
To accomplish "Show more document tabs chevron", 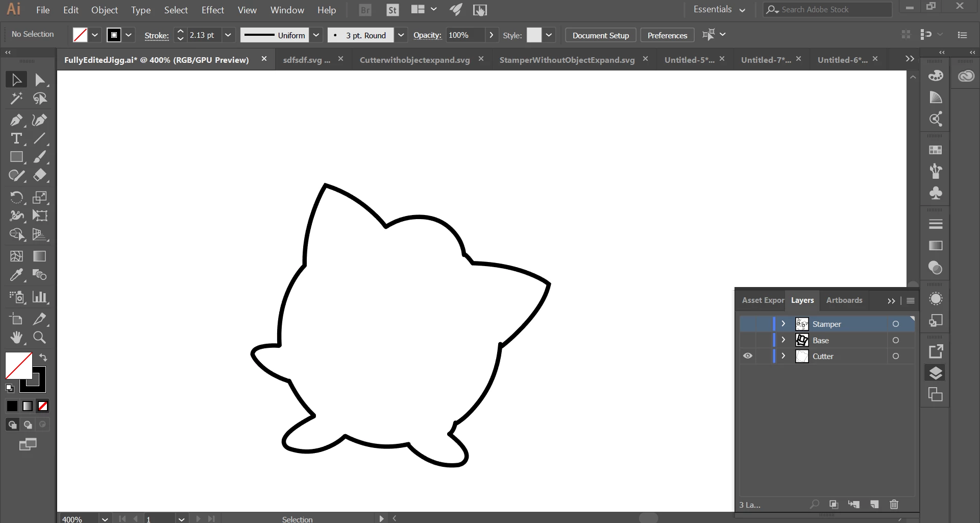I will (910, 59).
